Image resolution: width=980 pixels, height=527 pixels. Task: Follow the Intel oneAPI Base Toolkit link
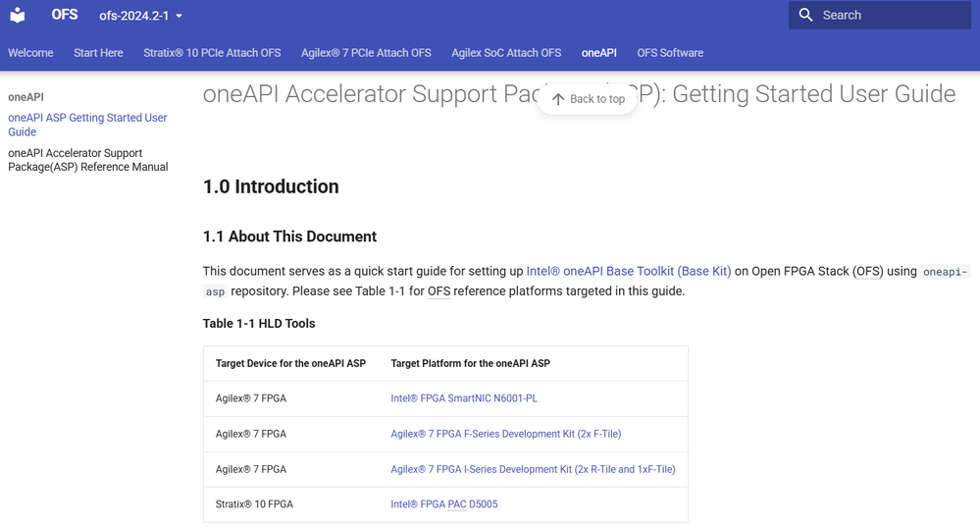[x=628, y=271]
